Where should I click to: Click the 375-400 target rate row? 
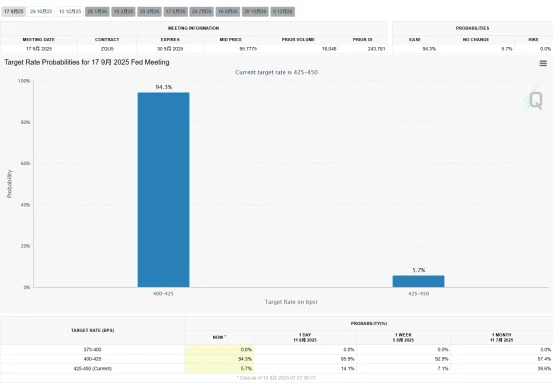pyautogui.click(x=276, y=349)
